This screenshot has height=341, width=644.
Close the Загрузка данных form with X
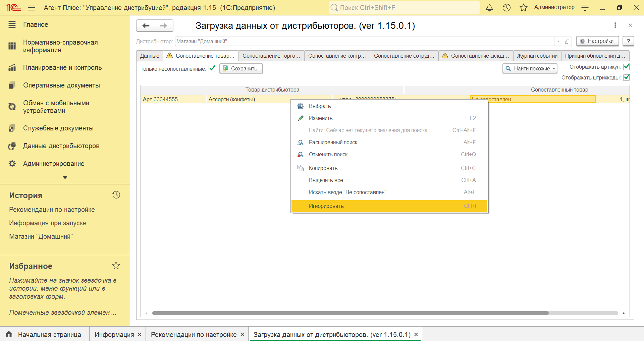click(x=630, y=25)
